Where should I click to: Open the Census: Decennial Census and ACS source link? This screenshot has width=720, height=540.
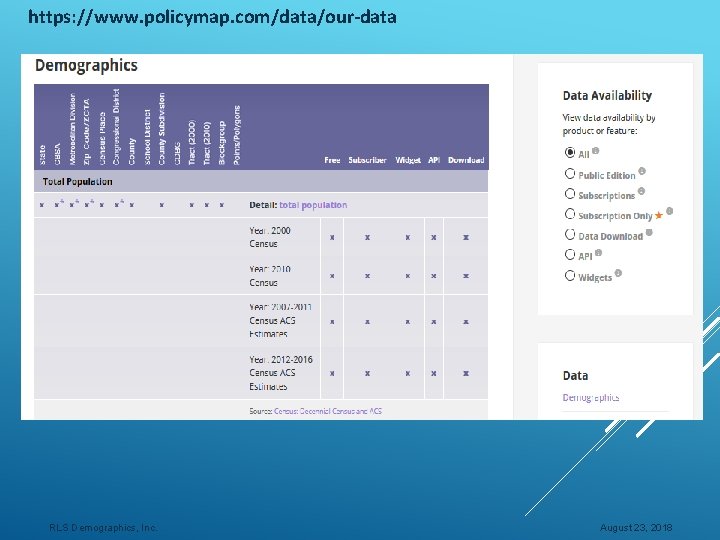328,411
